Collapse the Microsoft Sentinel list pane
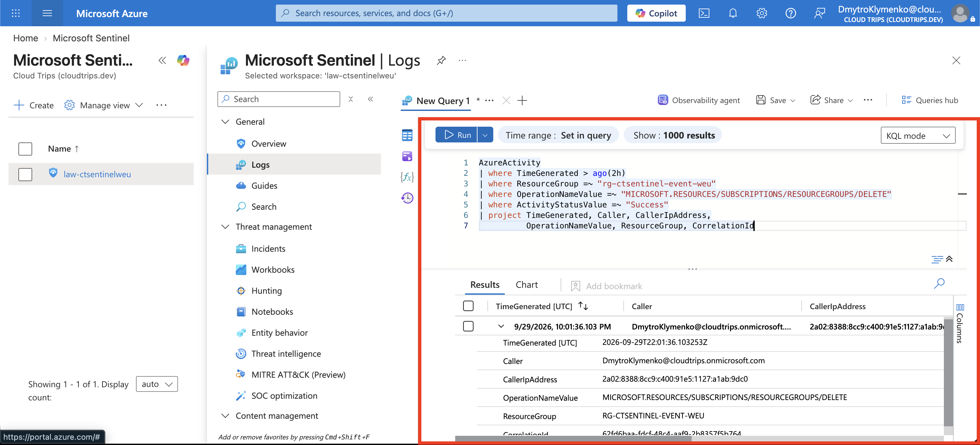 (x=163, y=60)
